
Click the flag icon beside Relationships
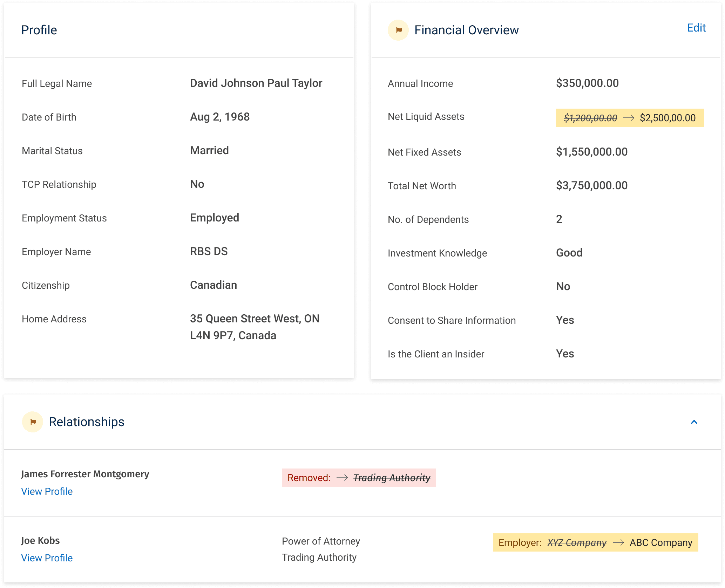pyautogui.click(x=33, y=422)
